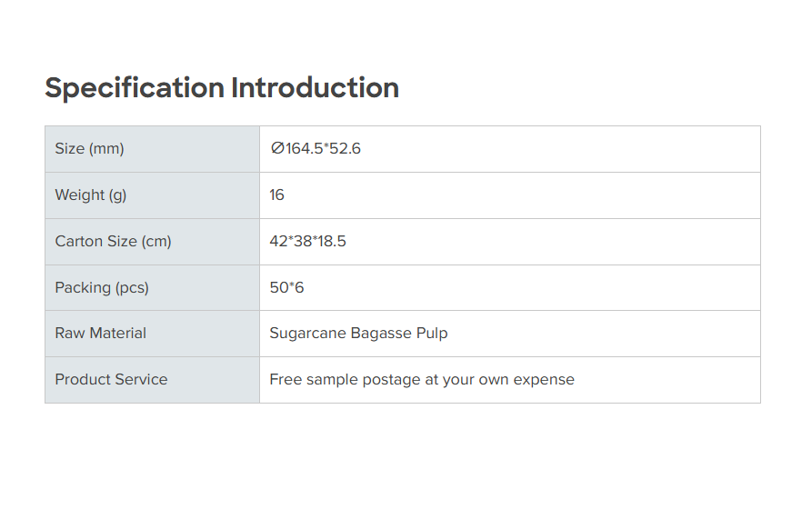
Task: Click the packing value 50*6
Action: 286,288
